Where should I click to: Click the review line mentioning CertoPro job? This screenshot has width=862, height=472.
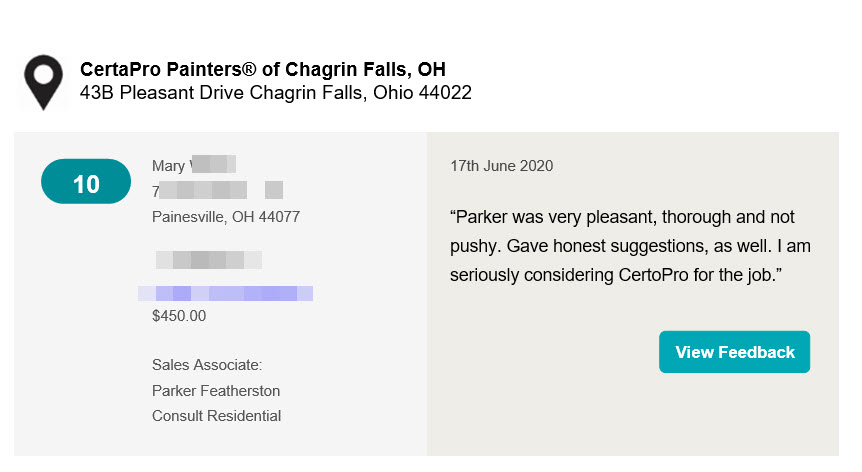pos(616,275)
